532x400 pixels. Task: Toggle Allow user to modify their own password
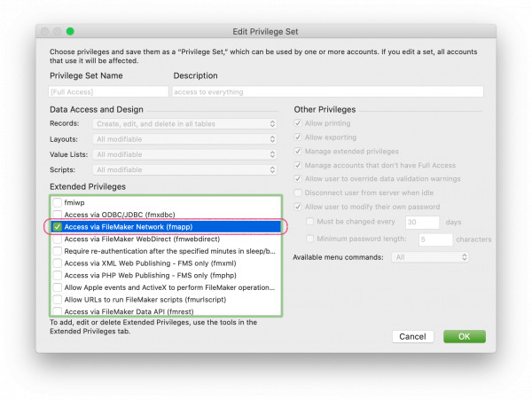point(298,207)
